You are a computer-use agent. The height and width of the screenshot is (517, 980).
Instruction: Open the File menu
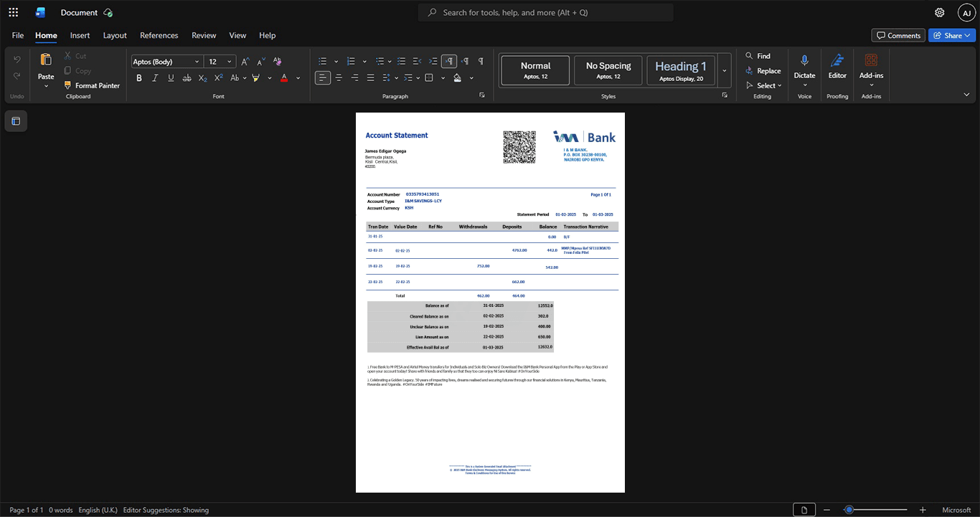click(18, 35)
